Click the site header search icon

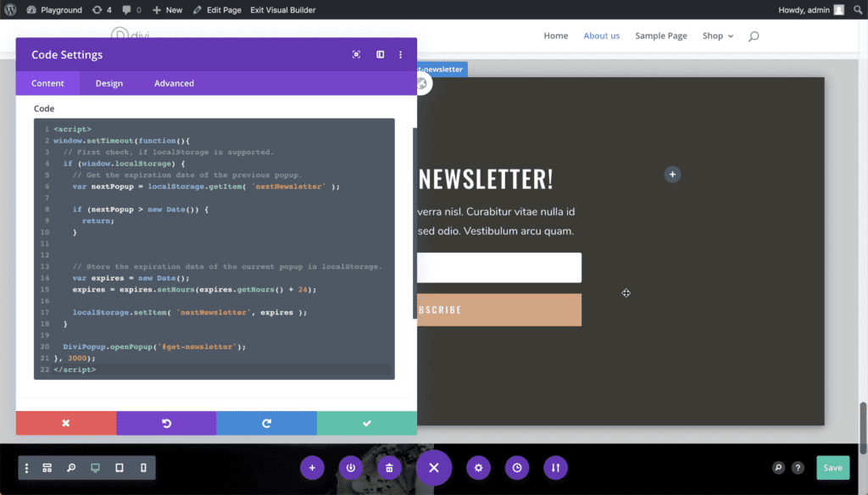(754, 36)
